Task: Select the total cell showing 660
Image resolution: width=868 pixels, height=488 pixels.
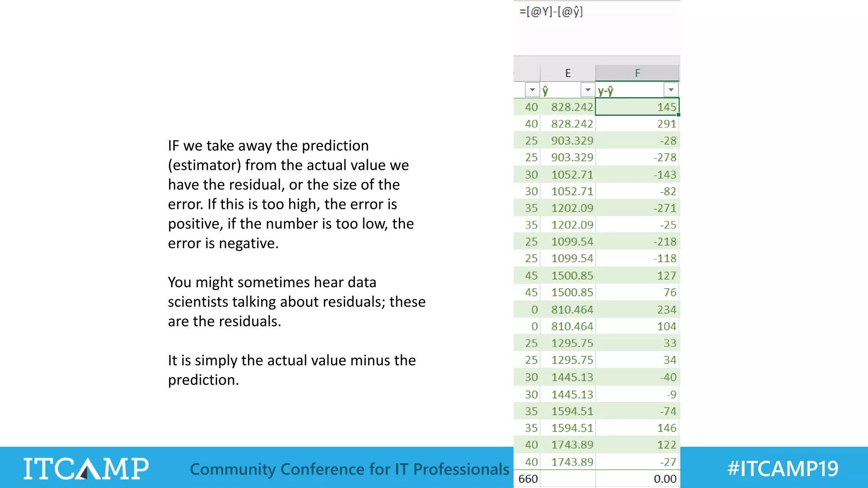Action: [527, 479]
